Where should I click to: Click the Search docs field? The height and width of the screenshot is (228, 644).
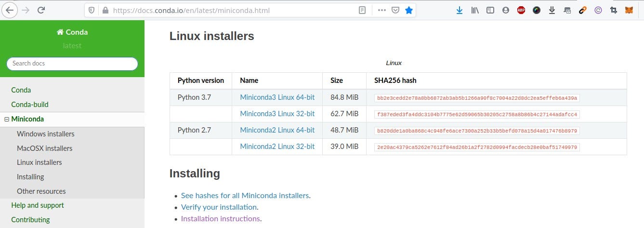[72, 64]
